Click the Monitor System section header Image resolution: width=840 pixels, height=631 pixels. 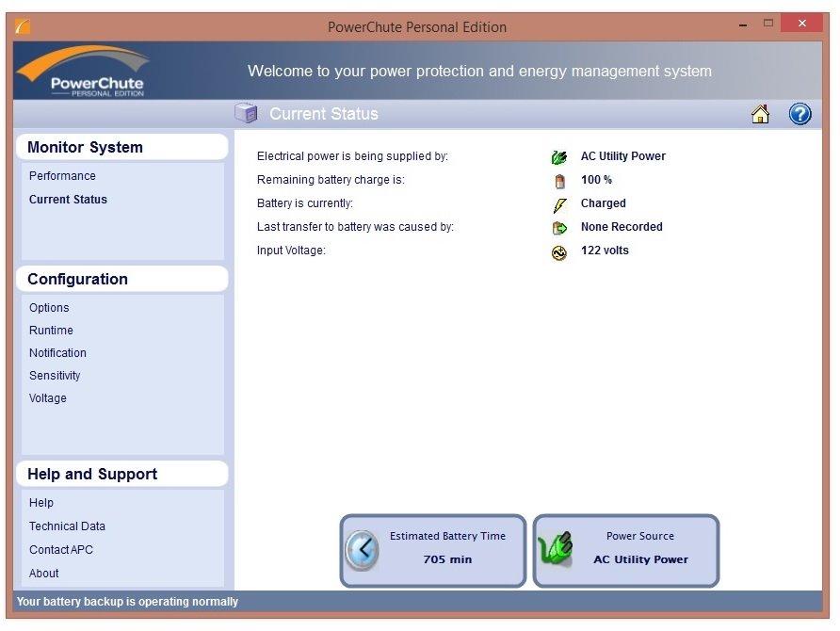click(x=122, y=147)
